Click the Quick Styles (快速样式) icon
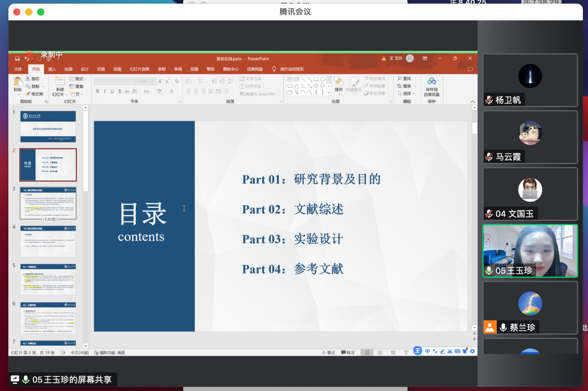 [x=354, y=81]
